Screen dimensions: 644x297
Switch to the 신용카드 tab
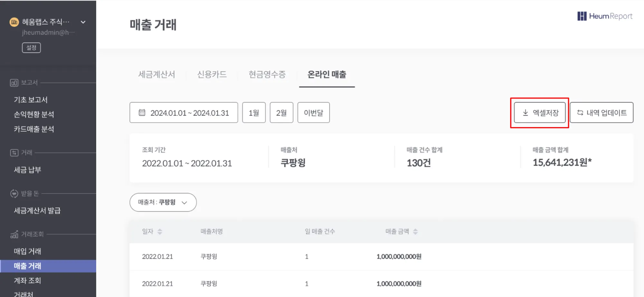coord(212,74)
